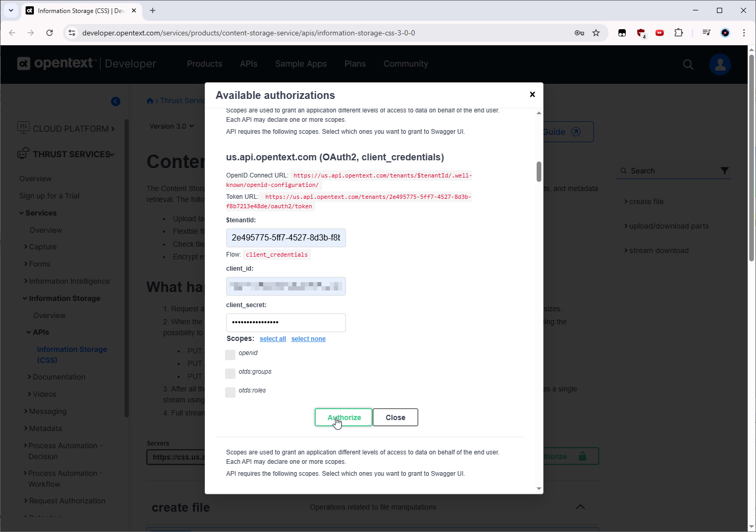Focus the client_secret password field

pyautogui.click(x=286, y=323)
